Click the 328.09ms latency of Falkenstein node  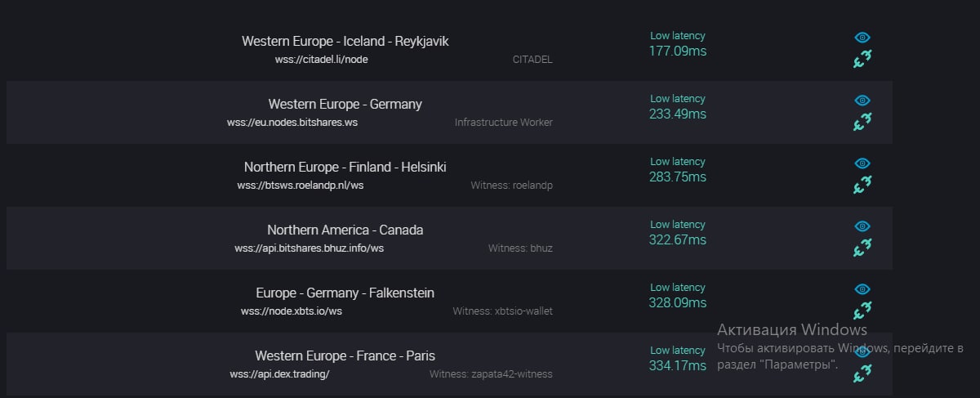678,302
